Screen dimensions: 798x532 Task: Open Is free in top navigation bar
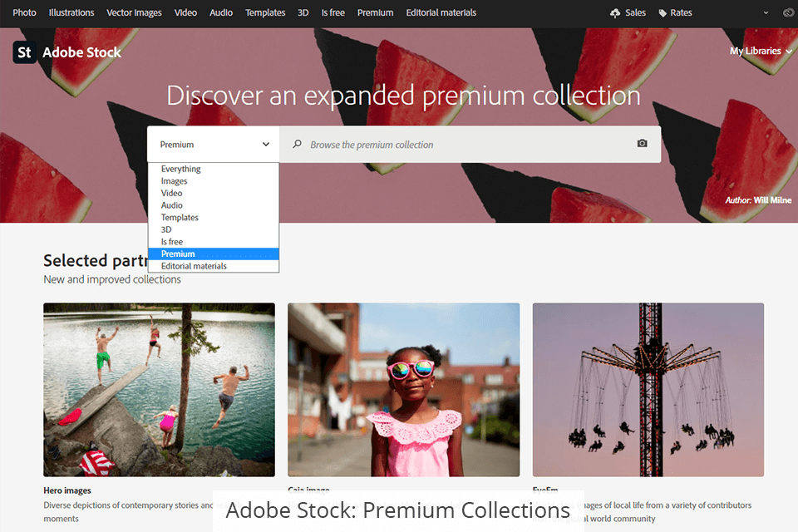(332, 12)
